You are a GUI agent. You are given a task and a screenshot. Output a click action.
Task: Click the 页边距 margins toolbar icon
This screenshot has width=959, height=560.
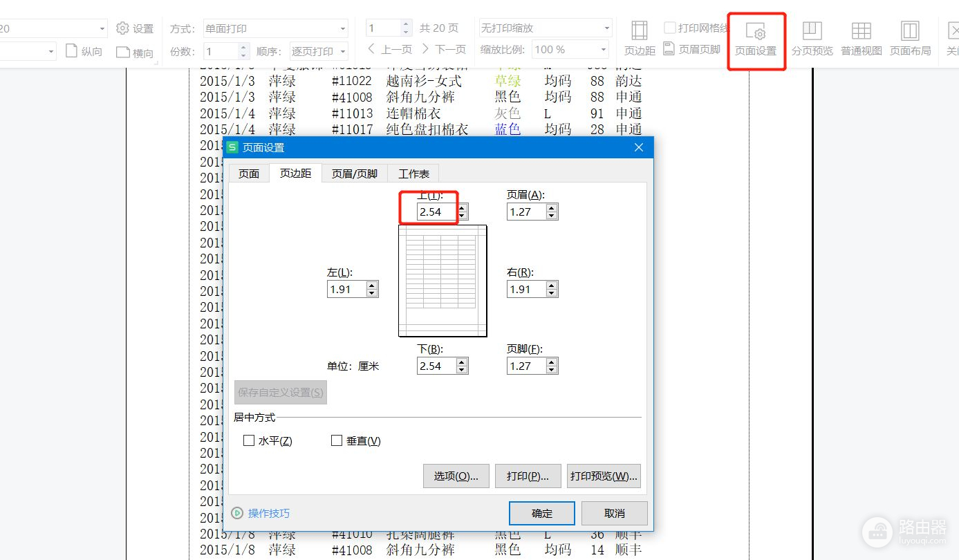tap(640, 38)
